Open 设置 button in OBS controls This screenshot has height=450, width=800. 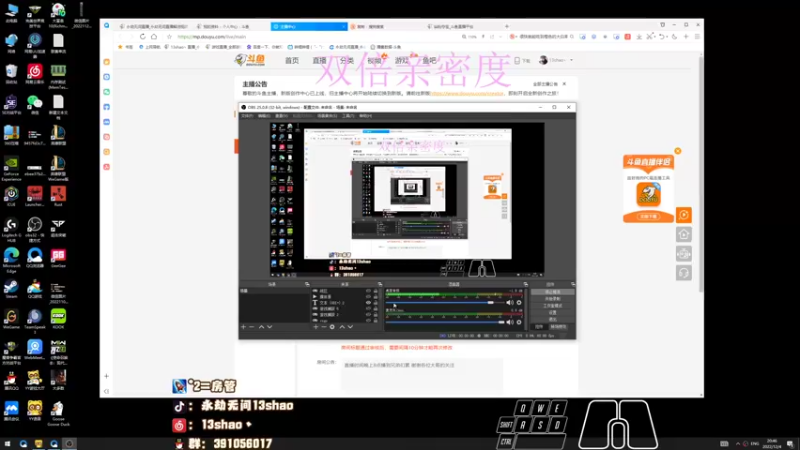click(x=553, y=312)
